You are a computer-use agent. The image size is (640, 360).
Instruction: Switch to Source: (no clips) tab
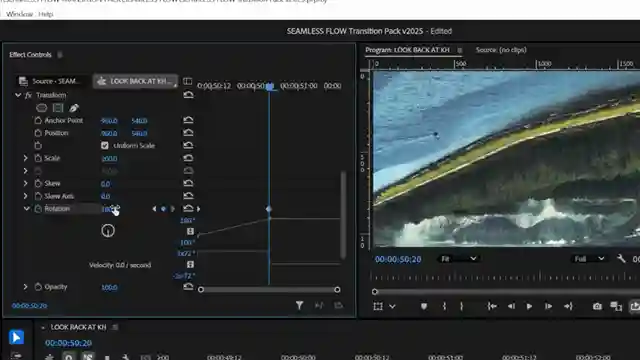[501, 50]
